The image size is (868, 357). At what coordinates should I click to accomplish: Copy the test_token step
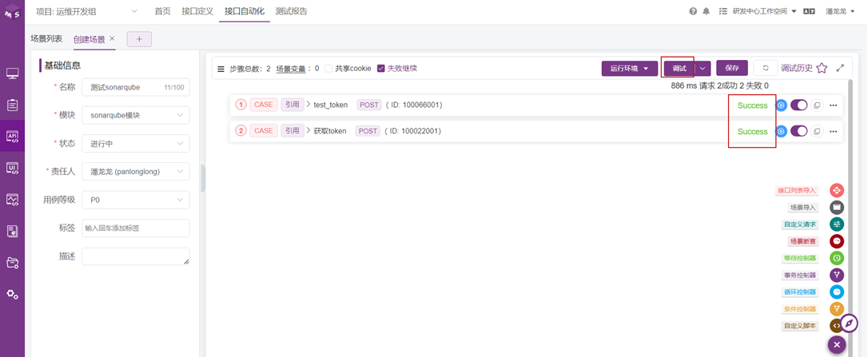(817, 105)
